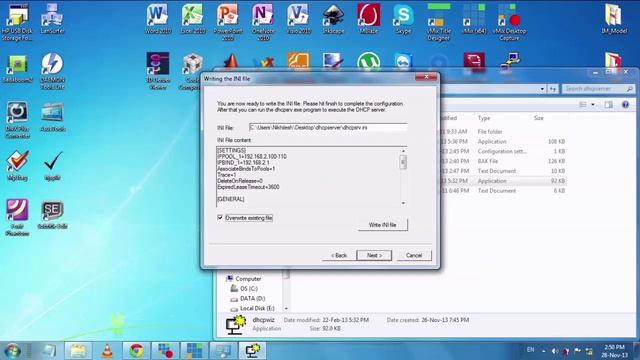Viewport: 640px width, 360px height.
Task: Open the File Explorer taskbar button
Action: pyautogui.click(x=78, y=351)
